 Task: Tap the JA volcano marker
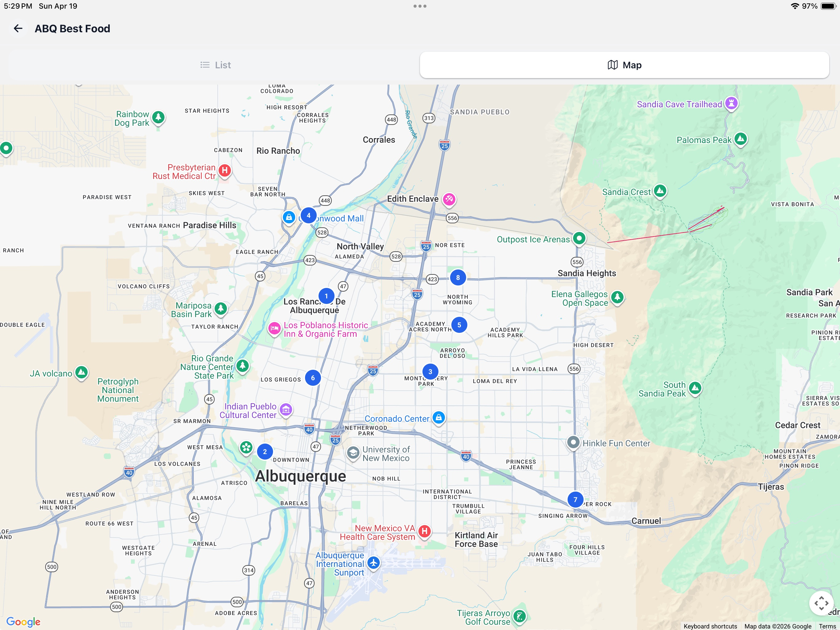click(x=81, y=373)
